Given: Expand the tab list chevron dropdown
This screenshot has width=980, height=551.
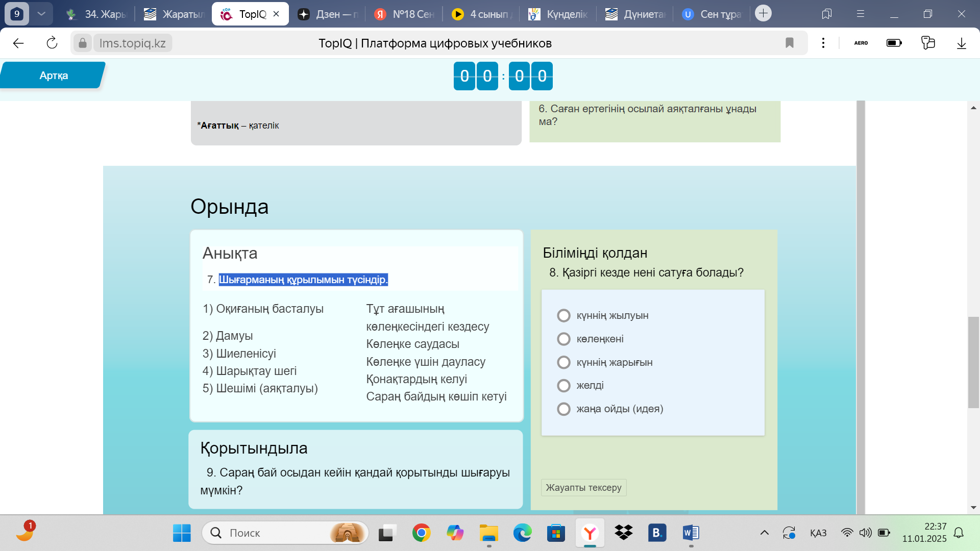Looking at the screenshot, I should [41, 14].
